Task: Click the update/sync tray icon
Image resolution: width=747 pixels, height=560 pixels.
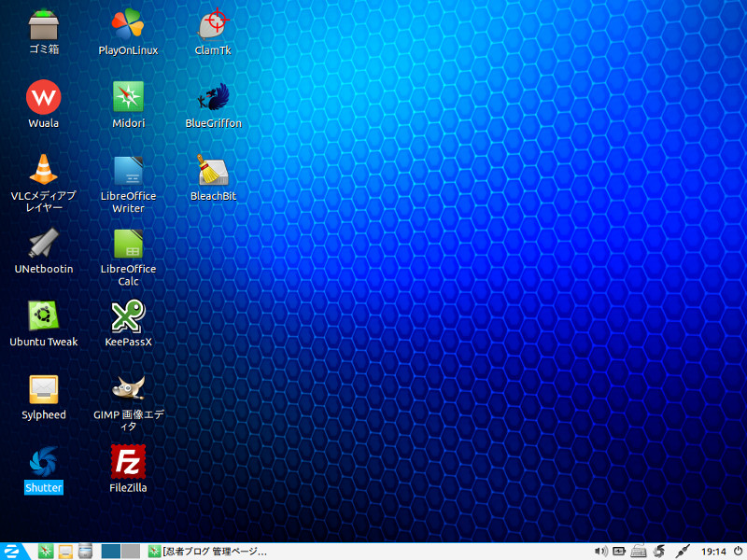Action: tap(659, 552)
